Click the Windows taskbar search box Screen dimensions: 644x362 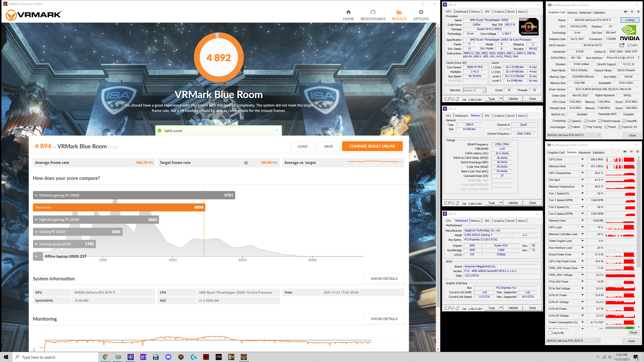tap(56, 357)
